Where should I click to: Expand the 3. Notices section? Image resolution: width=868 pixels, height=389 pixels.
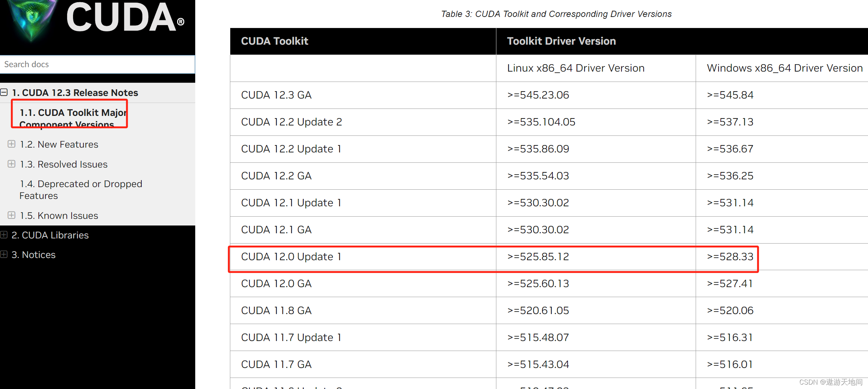click(4, 254)
